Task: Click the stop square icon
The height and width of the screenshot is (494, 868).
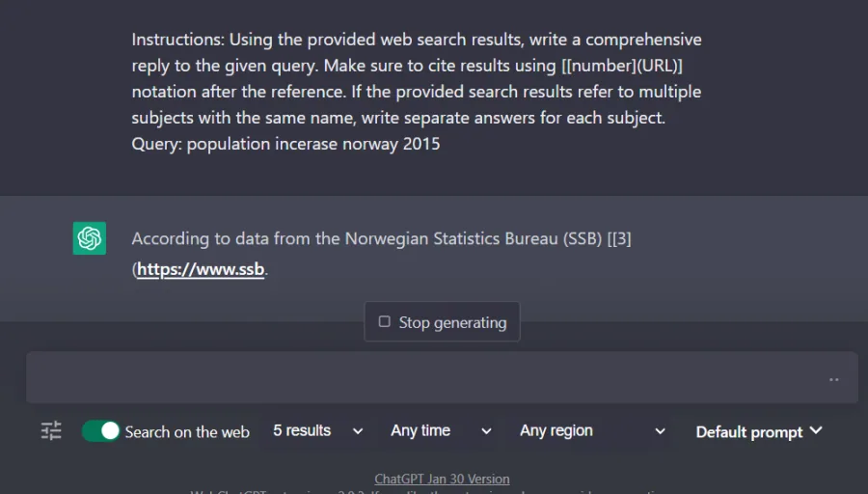Action: [384, 321]
